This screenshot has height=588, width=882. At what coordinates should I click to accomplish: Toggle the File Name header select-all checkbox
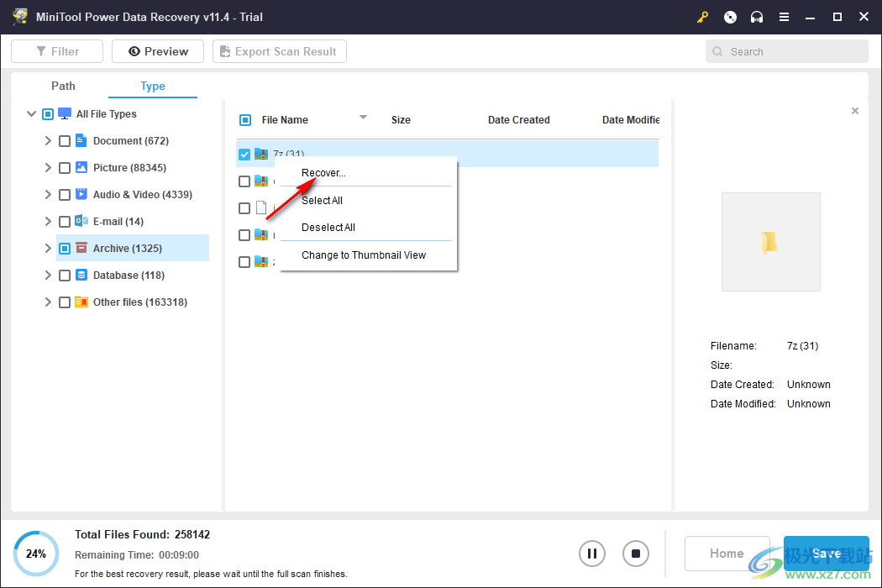coord(245,120)
